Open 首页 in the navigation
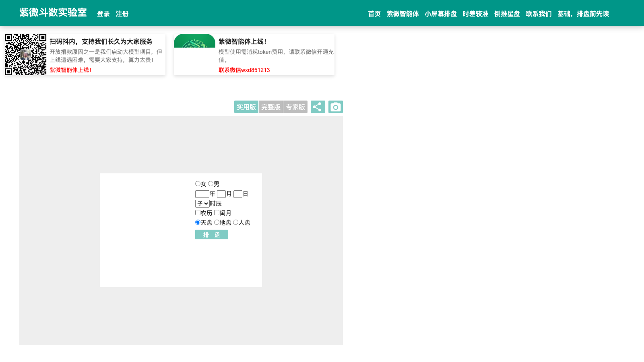This screenshot has height=362, width=644. 374,14
